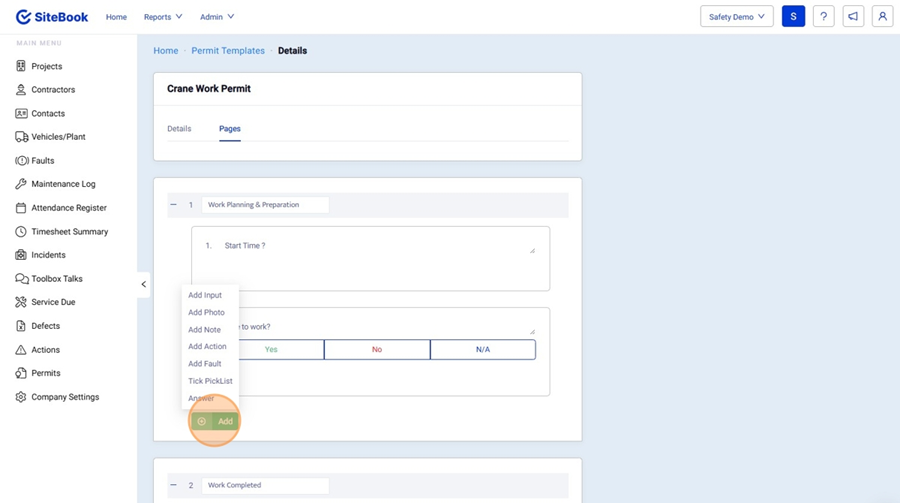Screen dimensions: 900x503
Task: Open Toolbox Talks from sidebar icon
Action: (x=21, y=279)
